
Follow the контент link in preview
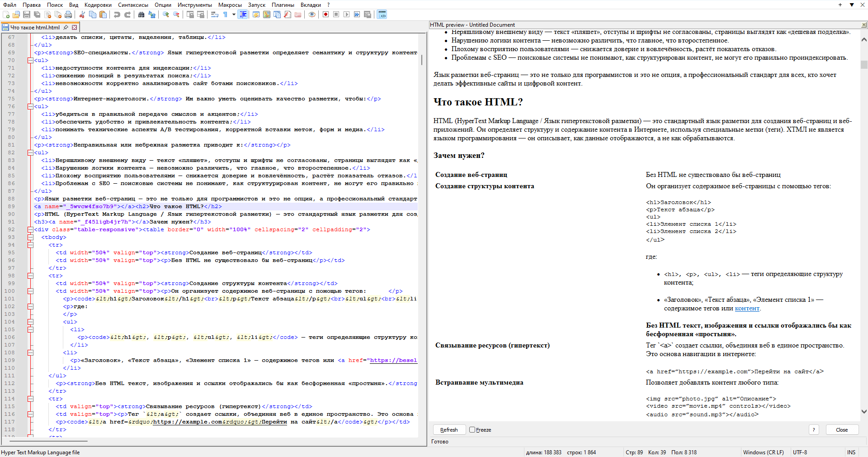[x=747, y=309]
